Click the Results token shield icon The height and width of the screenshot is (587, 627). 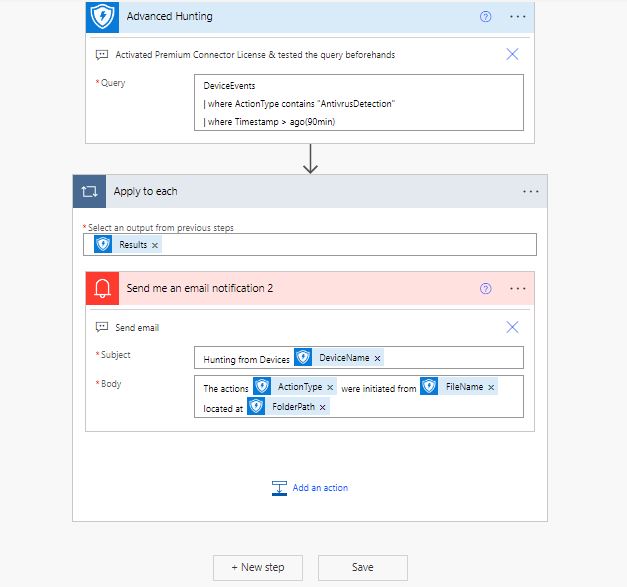[x=103, y=244]
